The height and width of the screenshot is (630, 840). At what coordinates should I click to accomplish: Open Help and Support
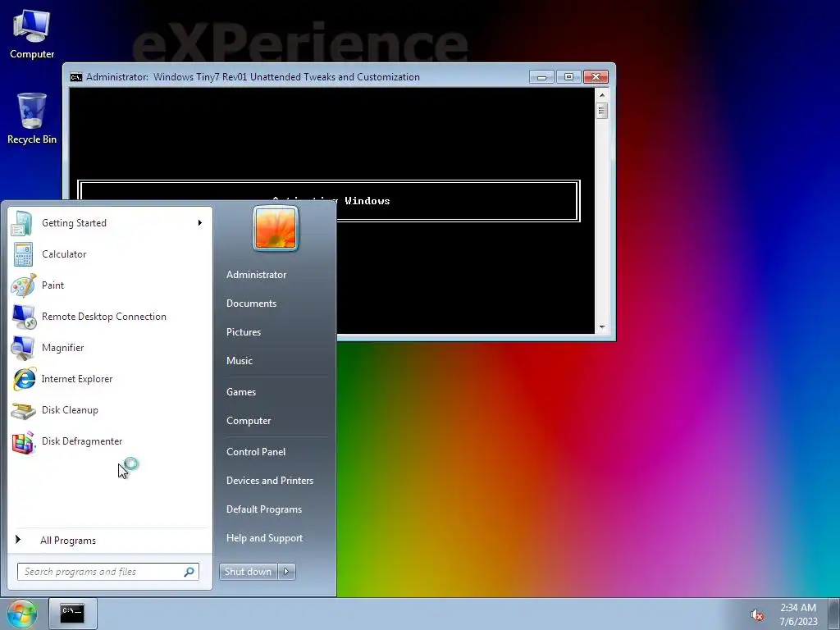(x=265, y=538)
